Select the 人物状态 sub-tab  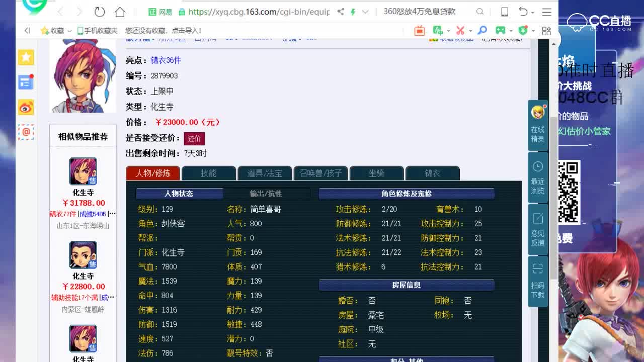(179, 194)
